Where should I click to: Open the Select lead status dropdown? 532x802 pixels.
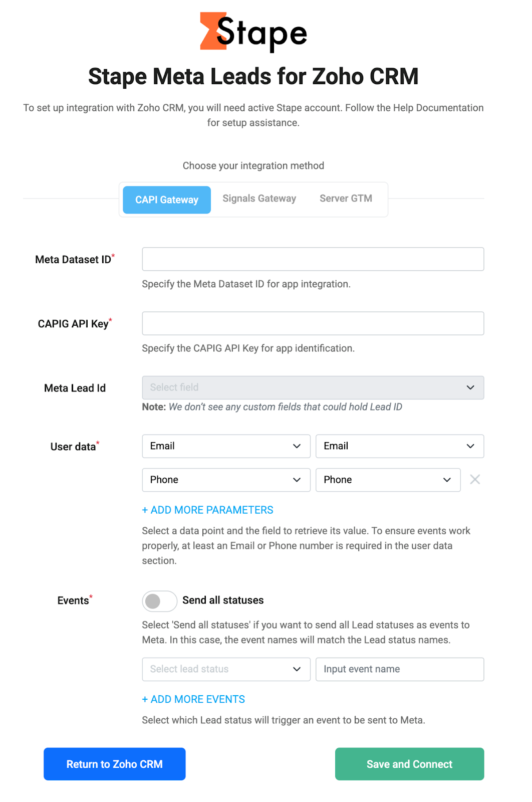click(226, 669)
